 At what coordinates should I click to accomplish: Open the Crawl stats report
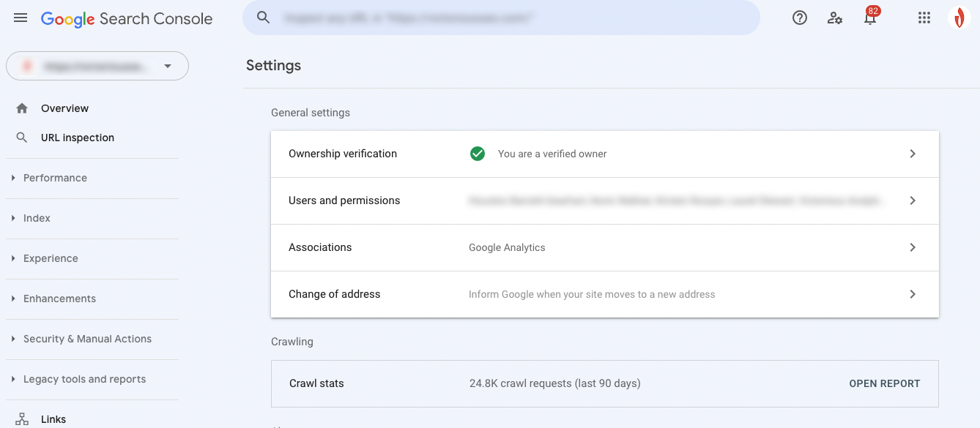pyautogui.click(x=884, y=383)
